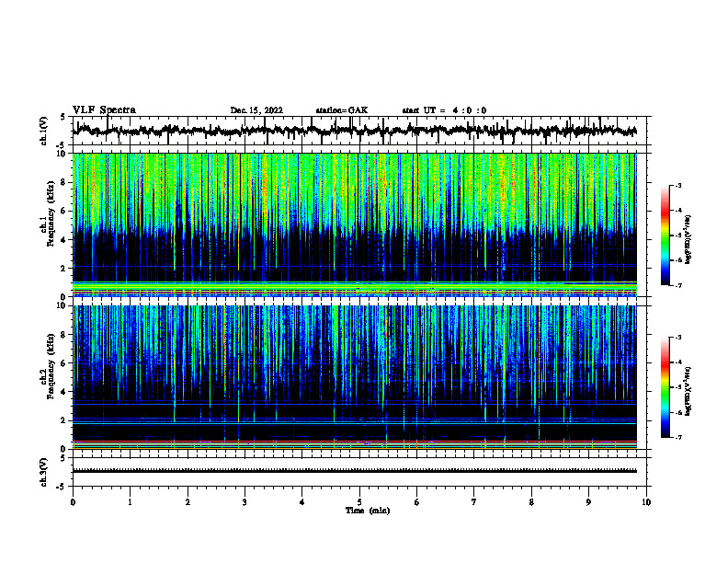Image resolution: width=728 pixels, height=563 pixels.
Task: Click the ch.3(V) axis label
Action: pos(44,472)
